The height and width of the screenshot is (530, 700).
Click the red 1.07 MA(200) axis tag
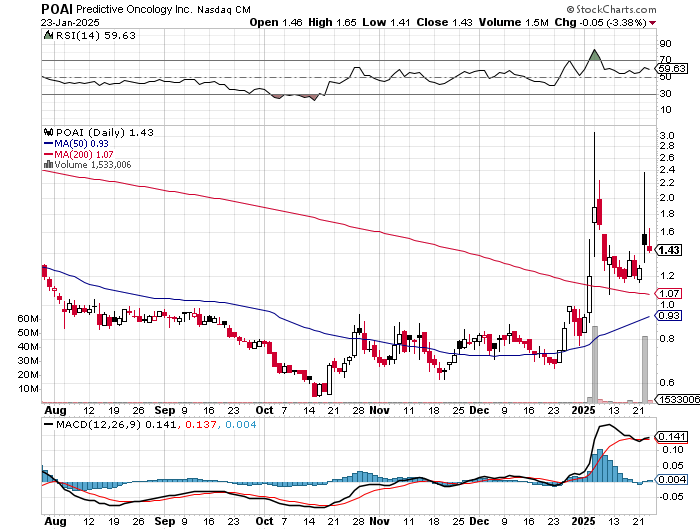click(668, 293)
